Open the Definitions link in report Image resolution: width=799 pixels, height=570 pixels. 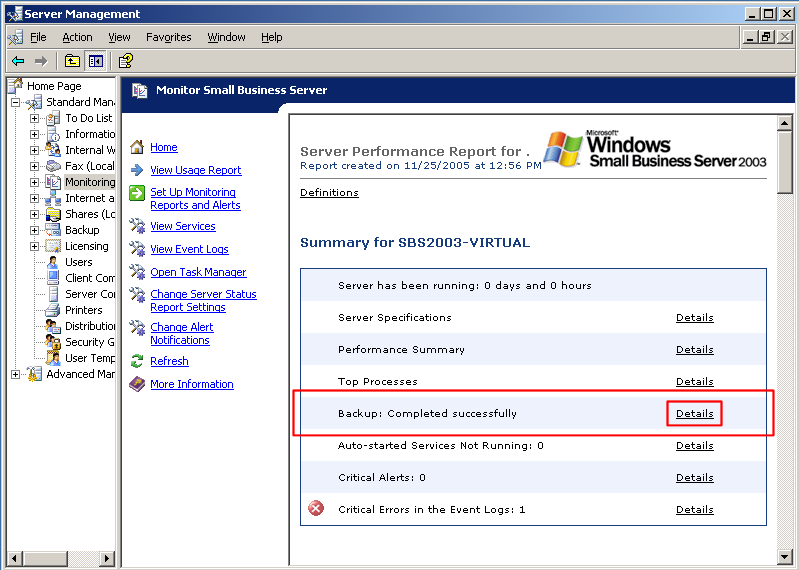click(329, 193)
